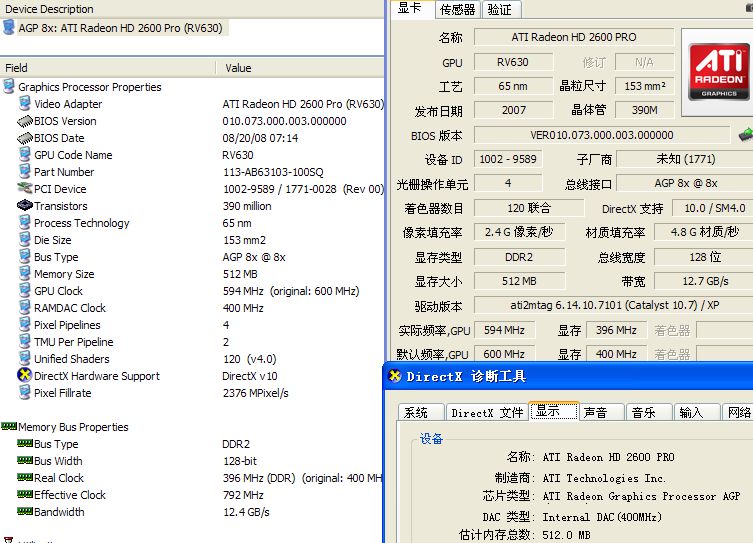Click the Field column header

pyautogui.click(x=108, y=68)
